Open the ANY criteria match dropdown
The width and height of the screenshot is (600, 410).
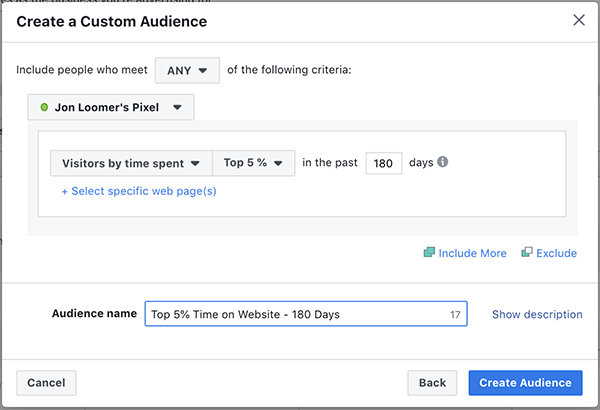(187, 70)
